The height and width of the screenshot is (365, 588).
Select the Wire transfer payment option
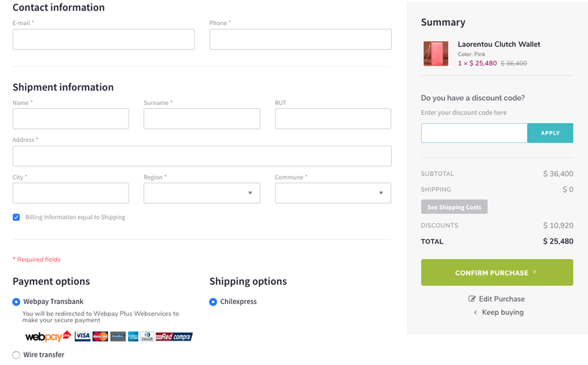click(x=16, y=355)
